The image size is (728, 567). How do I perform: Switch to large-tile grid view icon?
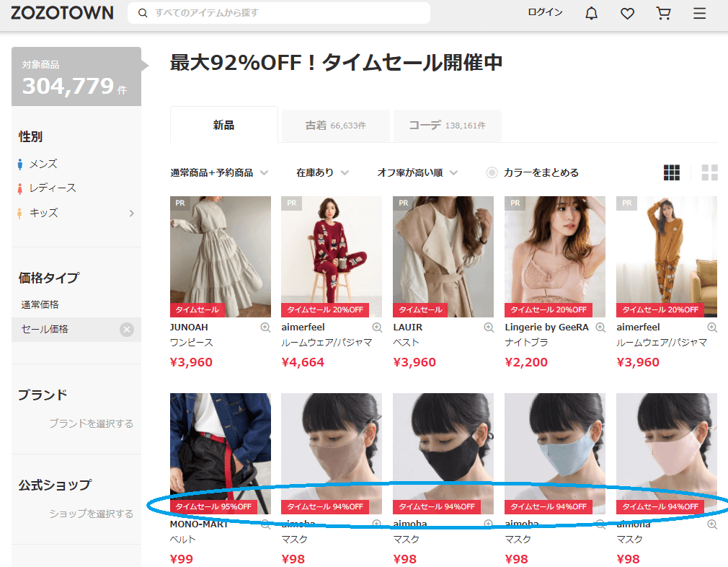pyautogui.click(x=709, y=172)
